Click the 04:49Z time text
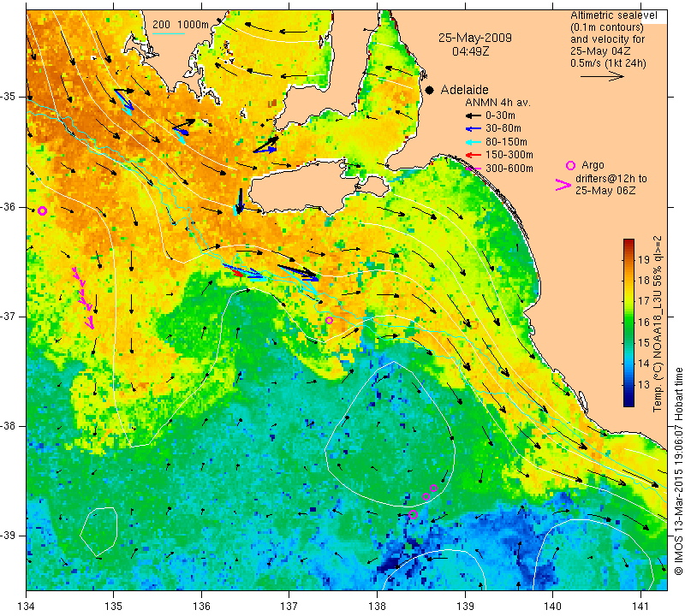The height and width of the screenshot is (616, 685). (x=470, y=51)
